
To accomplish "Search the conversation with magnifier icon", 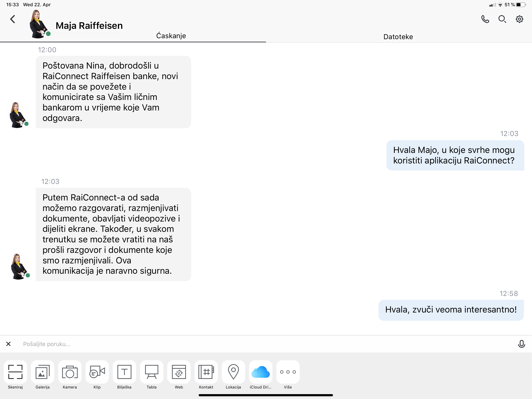I will (502, 19).
